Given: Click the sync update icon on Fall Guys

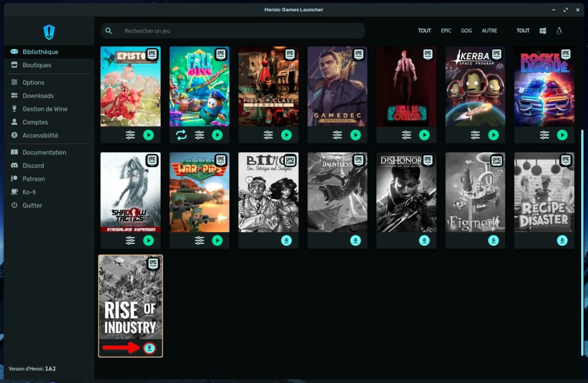Looking at the screenshot, I should click(181, 135).
